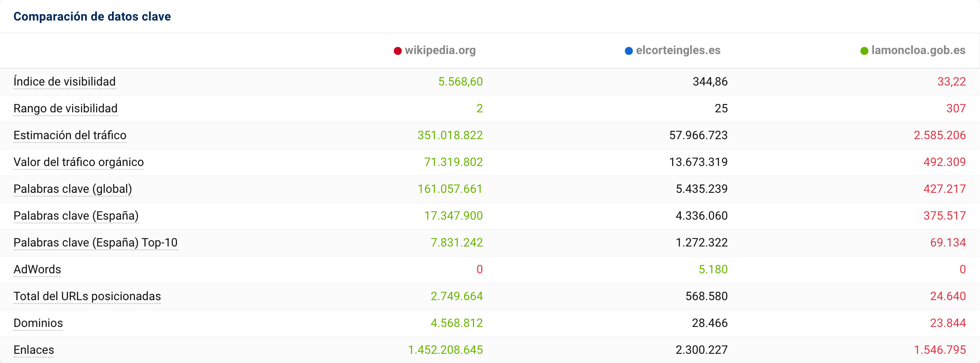Viewport: 980px width, 363px height.
Task: Click the AdWords row label
Action: pyautogui.click(x=37, y=270)
